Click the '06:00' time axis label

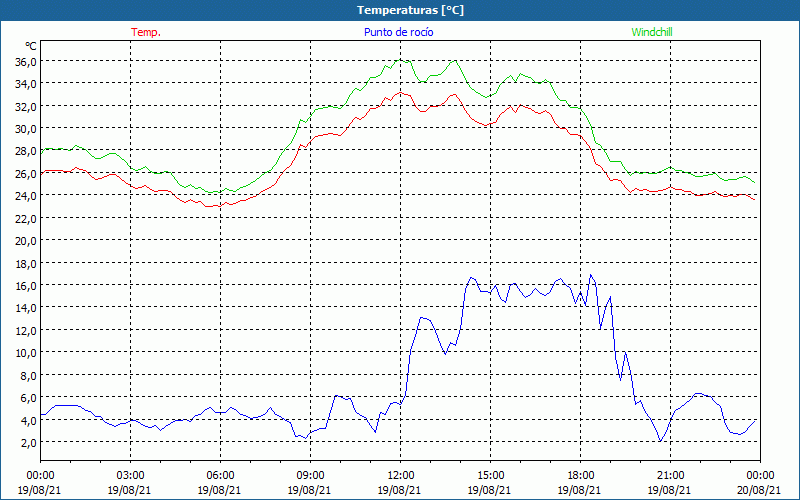pos(220,476)
